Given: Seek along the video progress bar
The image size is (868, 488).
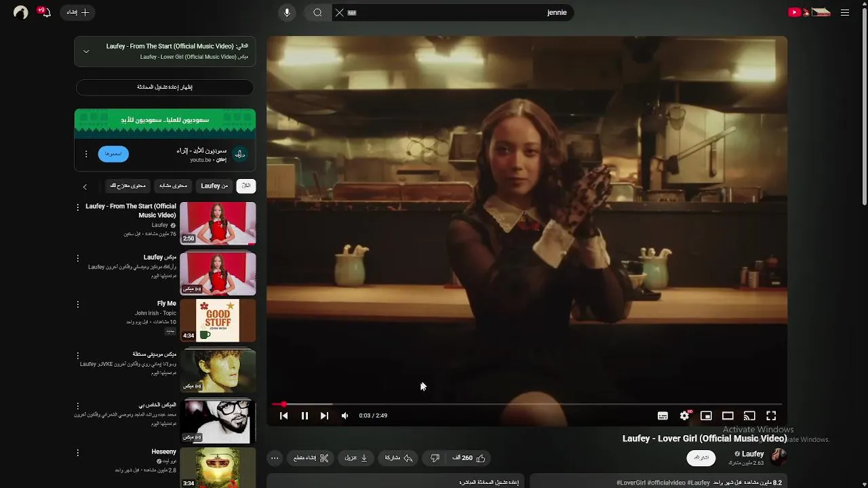Looking at the screenshot, I should pyautogui.click(x=527, y=404).
